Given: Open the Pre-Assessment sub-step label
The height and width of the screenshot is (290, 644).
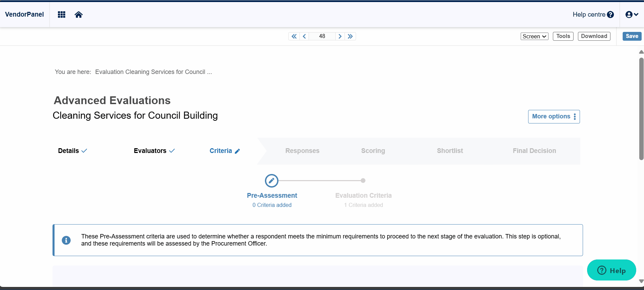Looking at the screenshot, I should pyautogui.click(x=272, y=196).
